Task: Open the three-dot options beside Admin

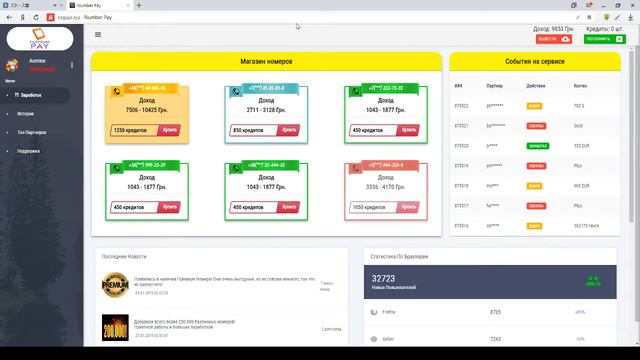Action: click(72, 65)
